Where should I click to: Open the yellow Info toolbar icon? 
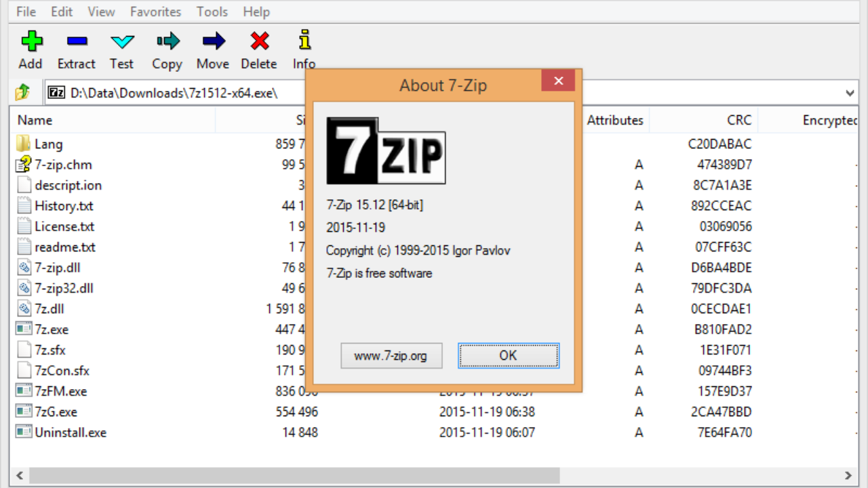pos(304,40)
